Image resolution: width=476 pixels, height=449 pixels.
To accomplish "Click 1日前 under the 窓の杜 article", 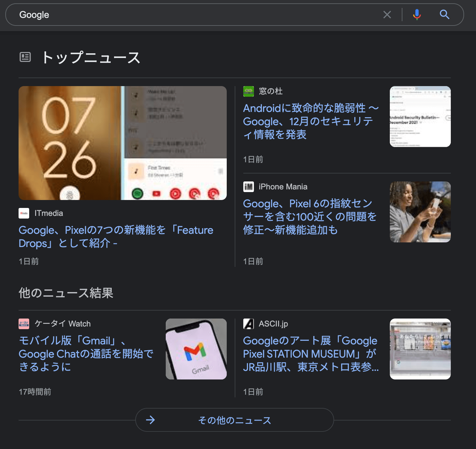I will 253,160.
